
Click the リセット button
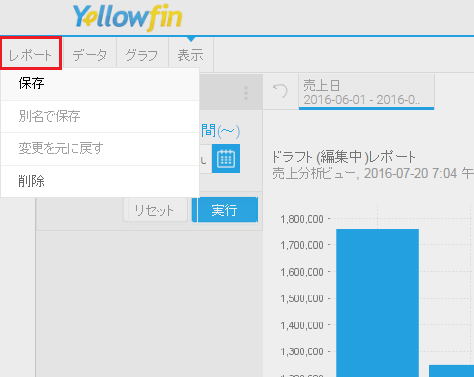(155, 210)
